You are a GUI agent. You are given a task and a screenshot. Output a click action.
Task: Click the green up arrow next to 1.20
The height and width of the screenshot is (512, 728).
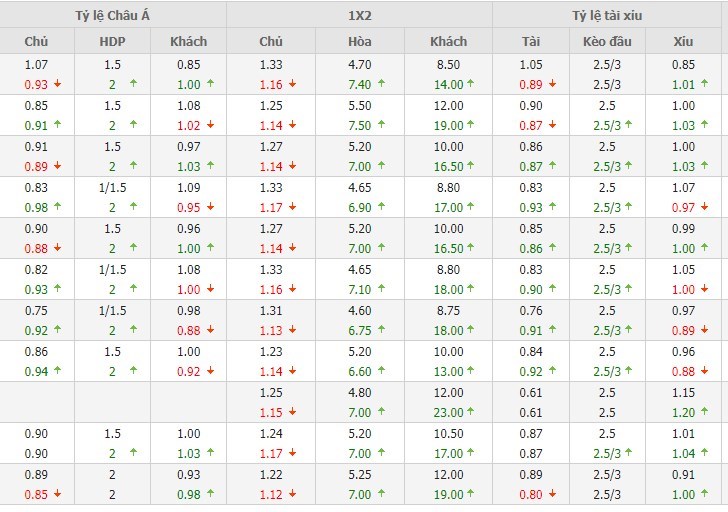(x=704, y=412)
